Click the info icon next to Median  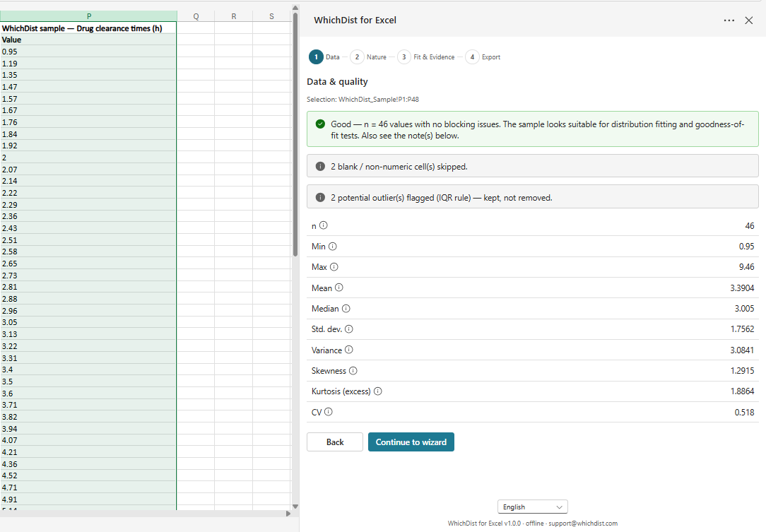tap(346, 308)
